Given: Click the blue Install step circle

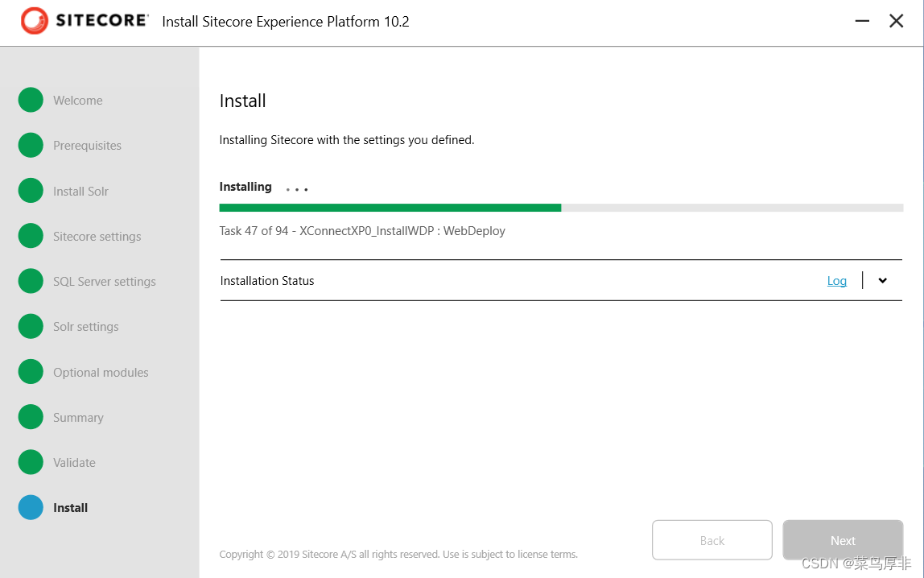Looking at the screenshot, I should click(x=31, y=507).
